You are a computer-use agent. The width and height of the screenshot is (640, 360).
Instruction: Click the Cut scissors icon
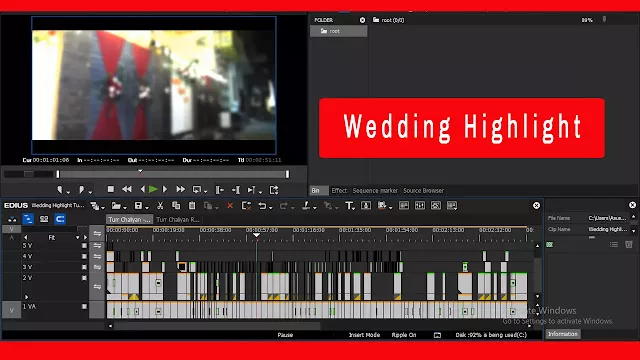[160, 206]
